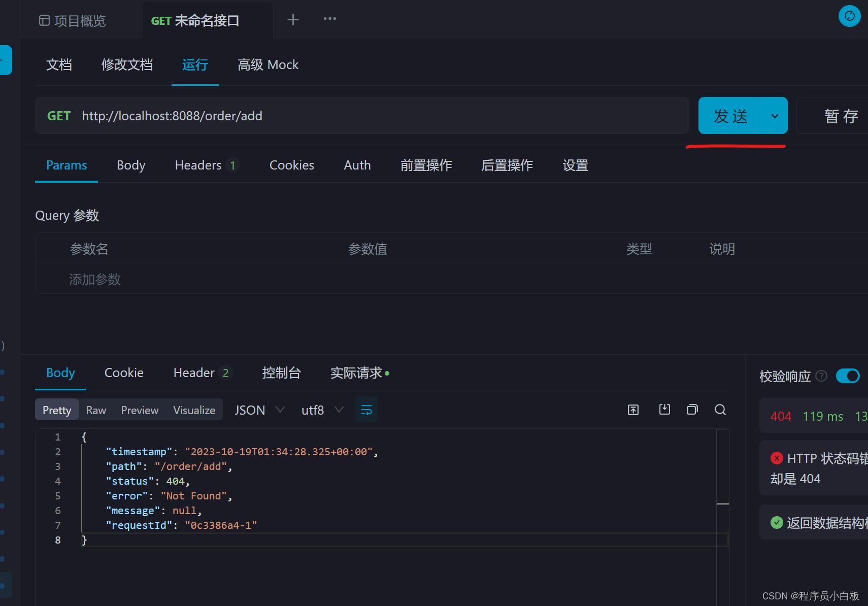Click help question mark beside 校验响应
868x606 pixels.
click(x=821, y=376)
